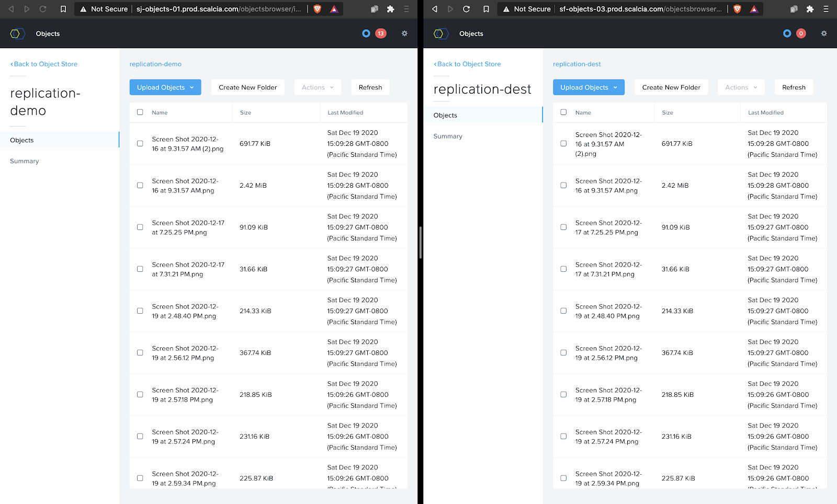Check the 9.31.57 AM (2).png row in replication-demo

[140, 143]
